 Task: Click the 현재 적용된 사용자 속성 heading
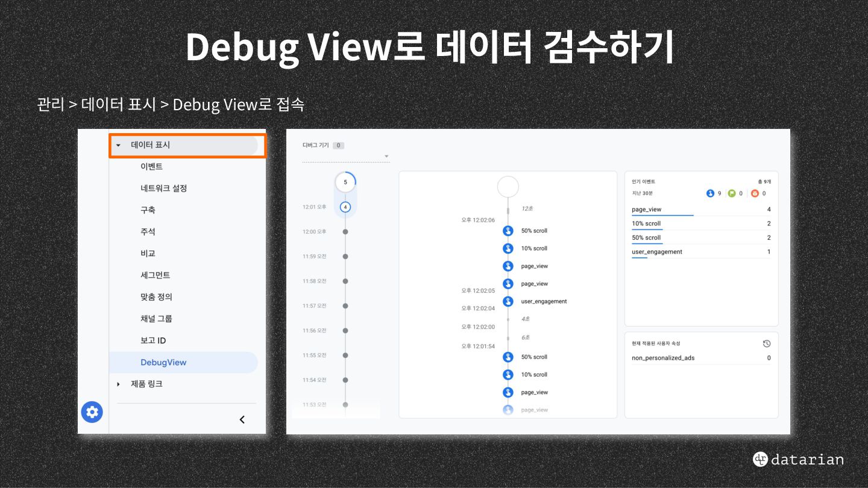click(x=656, y=343)
